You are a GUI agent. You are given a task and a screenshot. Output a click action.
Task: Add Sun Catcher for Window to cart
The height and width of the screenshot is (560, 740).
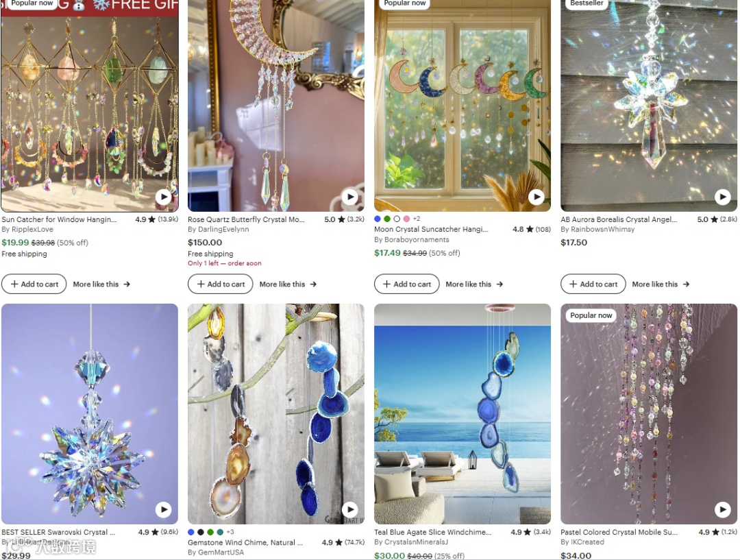(34, 284)
